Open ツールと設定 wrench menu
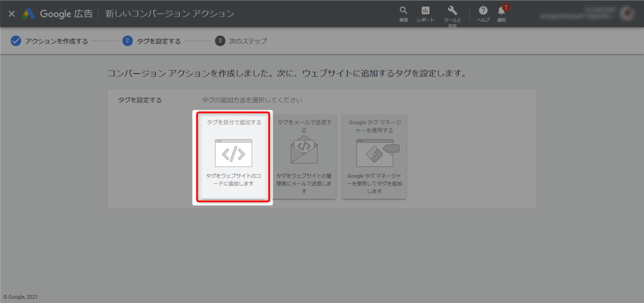Screen dimensions: 644x303 pos(452,11)
